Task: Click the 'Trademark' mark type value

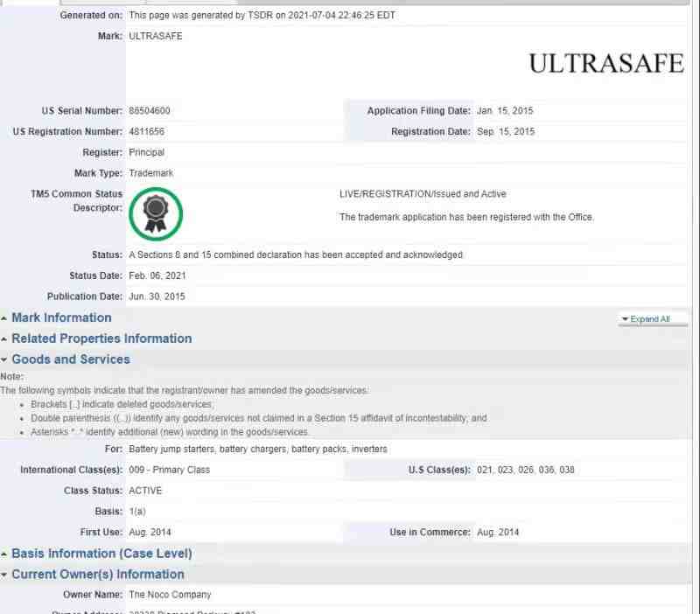Action: [150, 173]
